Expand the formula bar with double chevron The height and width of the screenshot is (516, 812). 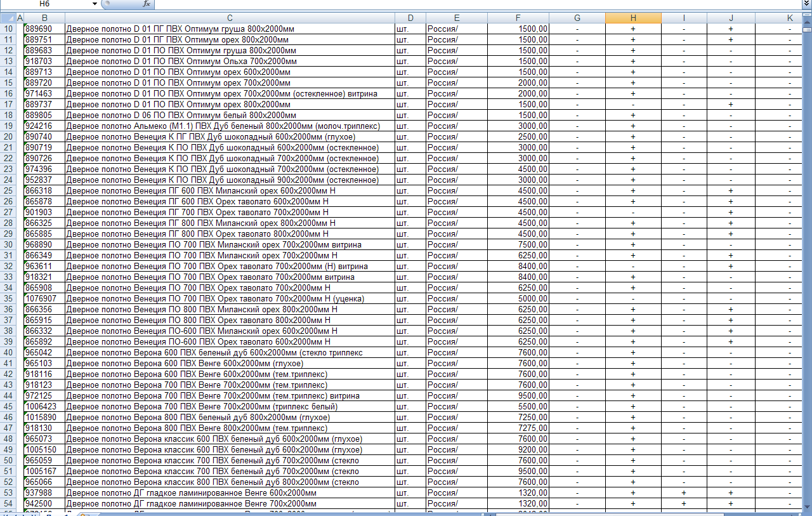tap(806, 4)
